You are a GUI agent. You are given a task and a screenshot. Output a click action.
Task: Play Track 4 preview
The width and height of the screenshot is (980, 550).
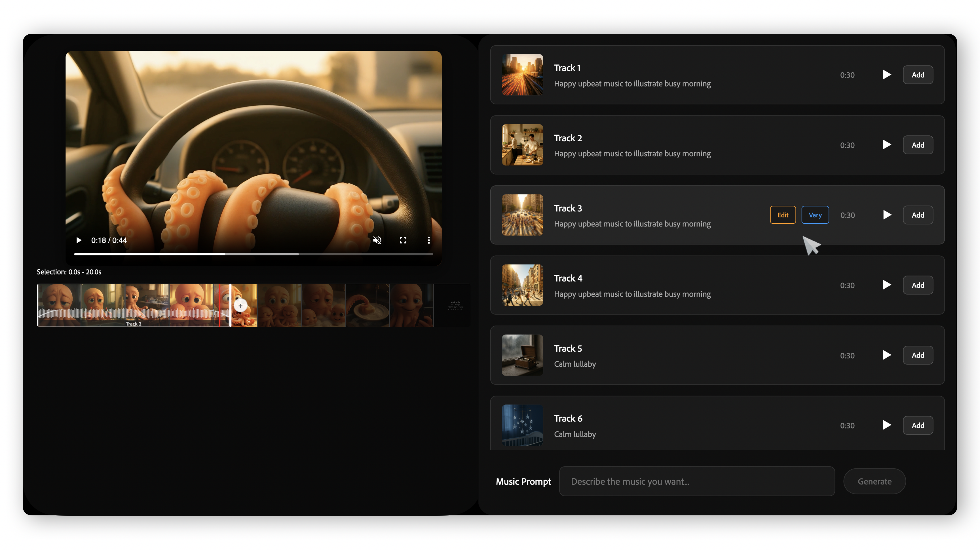tap(887, 285)
